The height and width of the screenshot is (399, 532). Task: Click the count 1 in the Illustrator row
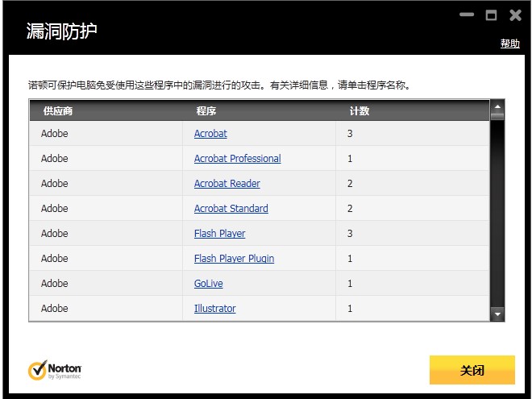[350, 309]
